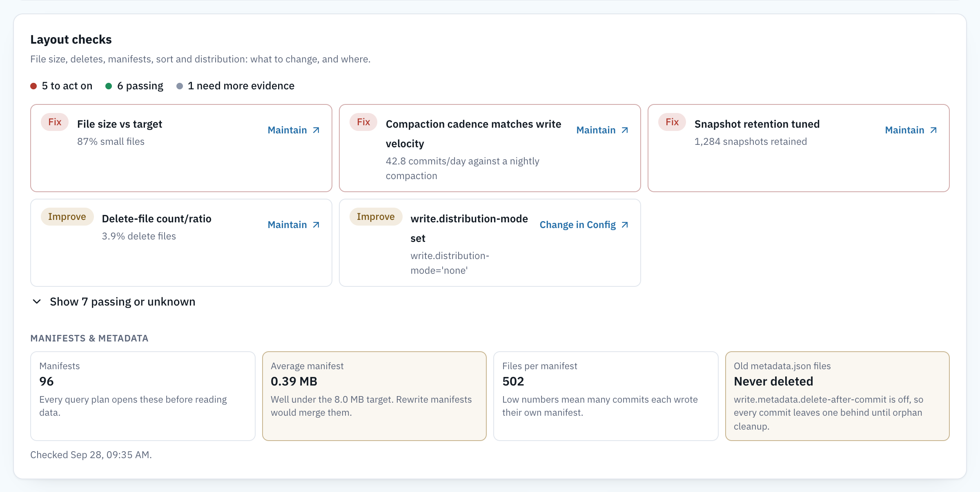Click 'Compaction cadence matches write velocity' title

pyautogui.click(x=474, y=134)
